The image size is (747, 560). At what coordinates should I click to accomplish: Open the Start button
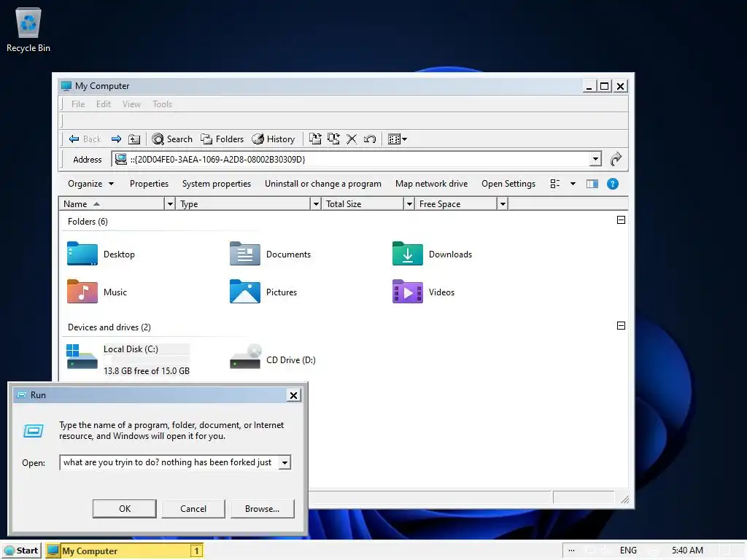click(x=21, y=551)
